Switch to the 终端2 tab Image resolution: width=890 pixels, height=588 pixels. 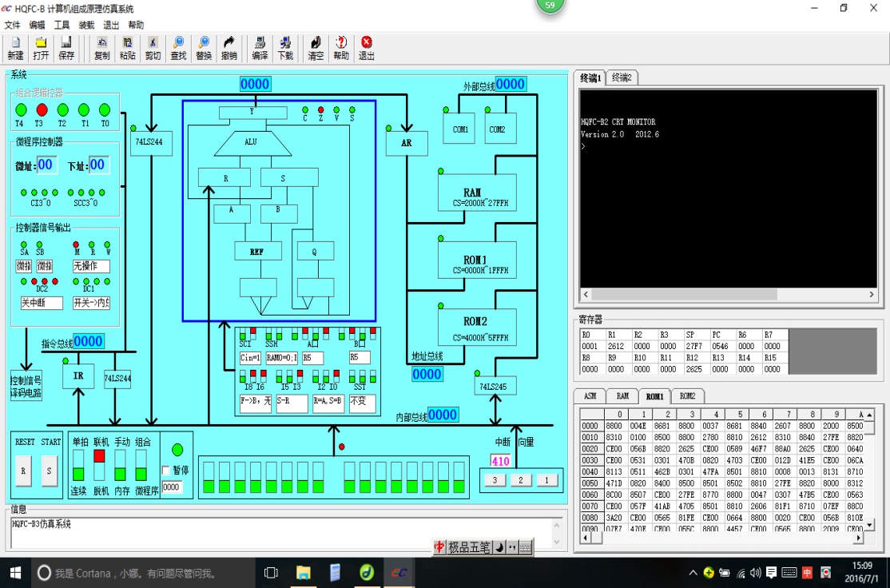(x=622, y=77)
